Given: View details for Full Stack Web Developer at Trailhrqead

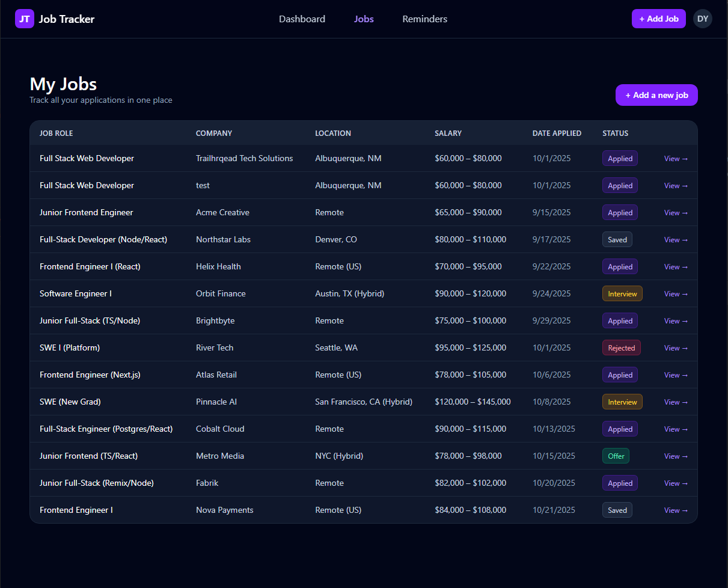Looking at the screenshot, I should (675, 158).
